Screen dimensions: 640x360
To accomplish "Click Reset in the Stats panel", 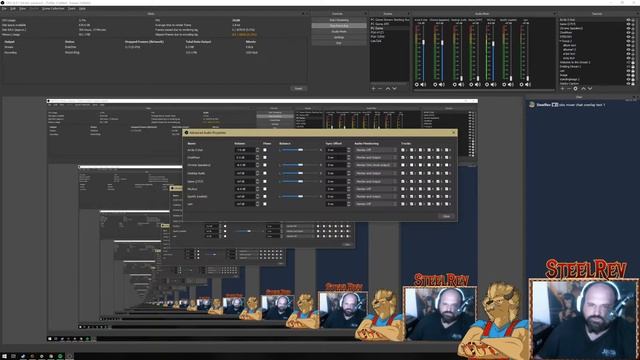I will [x=298, y=88].
